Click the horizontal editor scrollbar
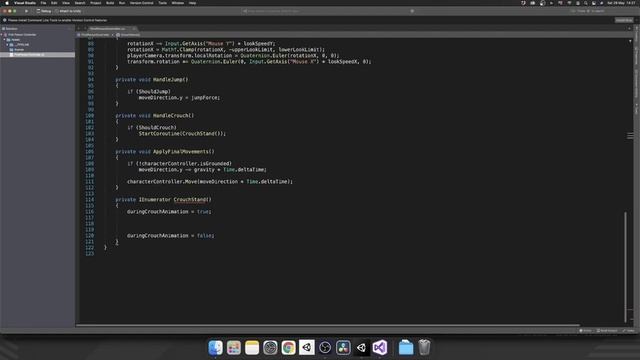The image size is (640, 360). point(328,325)
